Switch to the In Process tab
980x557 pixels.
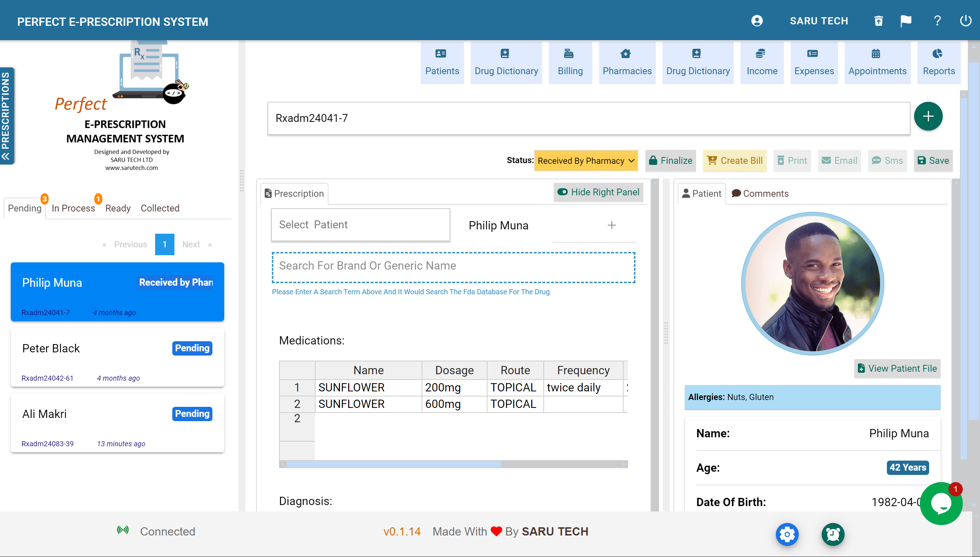tap(73, 208)
